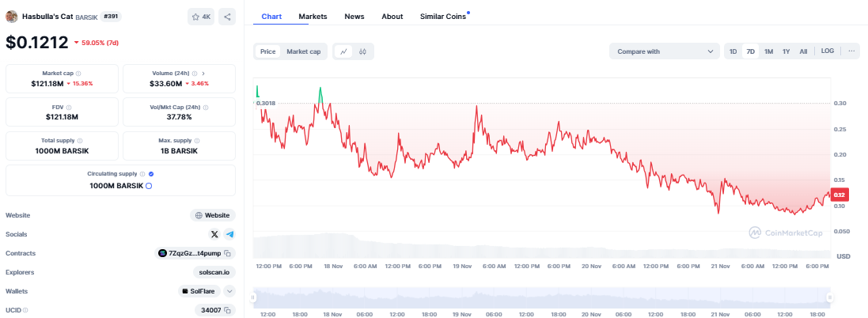Show Market cap info tooltip icon
This screenshot has width=868, height=318.
click(78, 73)
